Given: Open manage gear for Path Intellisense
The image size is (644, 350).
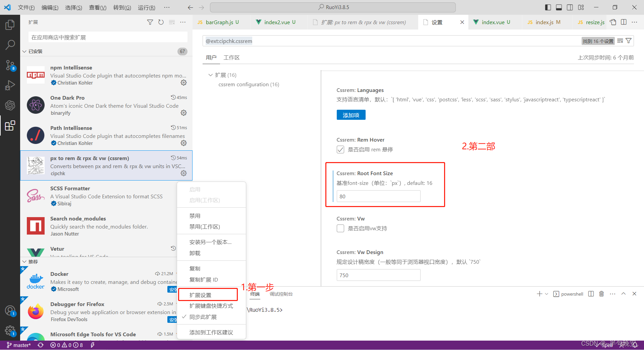Looking at the screenshot, I should click(183, 143).
